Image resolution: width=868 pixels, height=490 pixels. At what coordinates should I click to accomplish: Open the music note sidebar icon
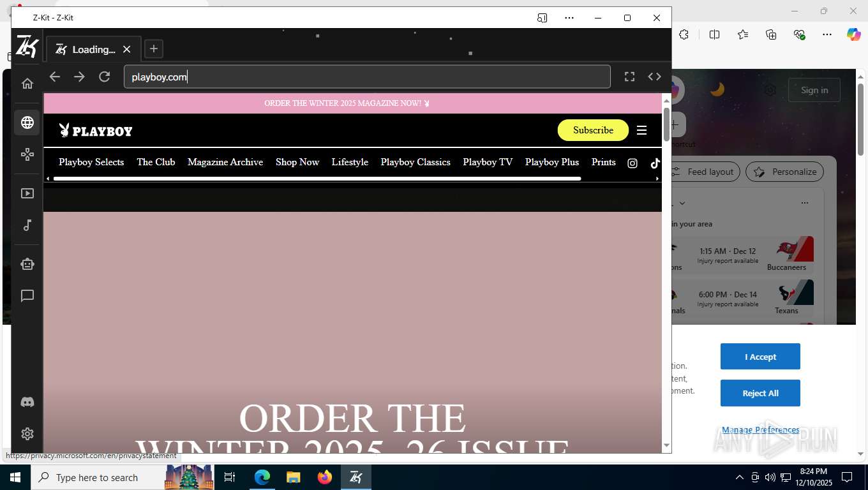click(x=27, y=225)
